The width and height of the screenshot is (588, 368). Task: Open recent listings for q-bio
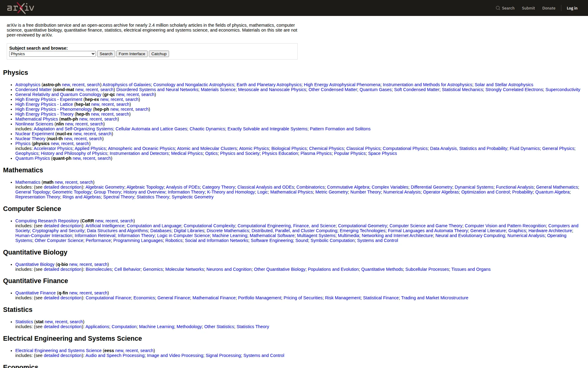[x=85, y=264]
